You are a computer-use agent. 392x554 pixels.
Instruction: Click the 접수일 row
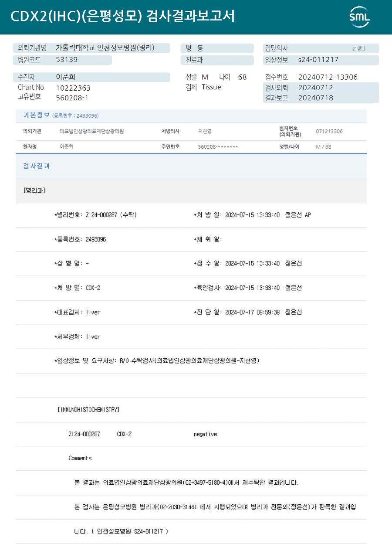[247, 264]
